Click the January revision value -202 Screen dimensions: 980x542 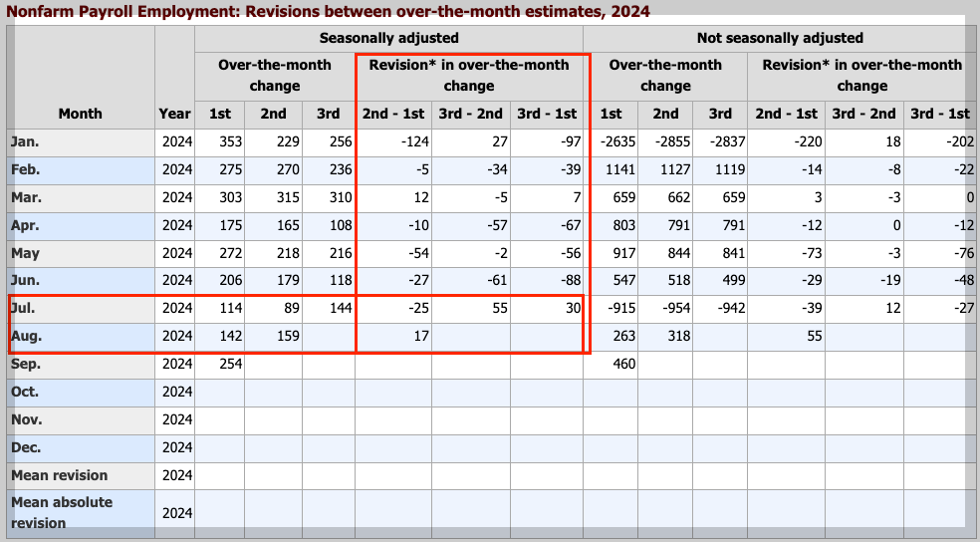point(960,141)
